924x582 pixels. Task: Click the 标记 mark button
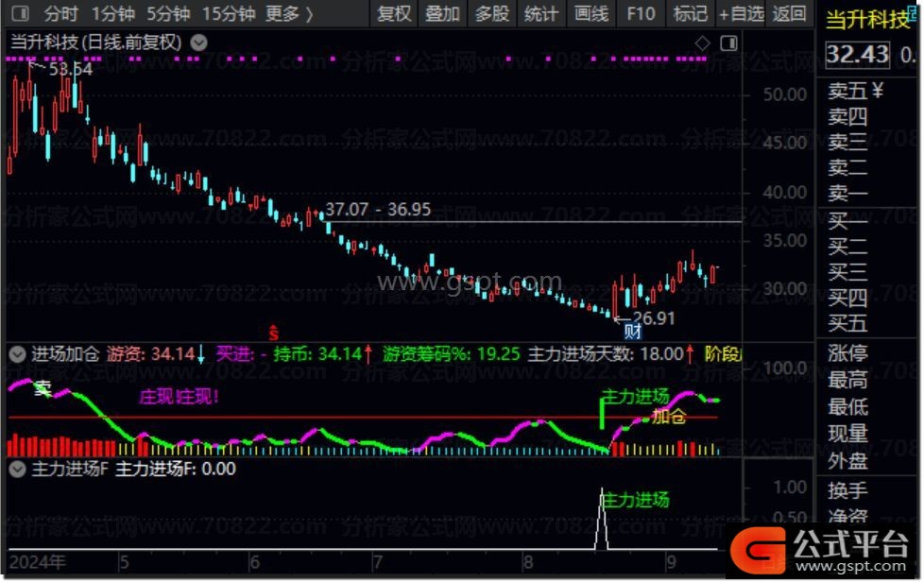(690, 13)
